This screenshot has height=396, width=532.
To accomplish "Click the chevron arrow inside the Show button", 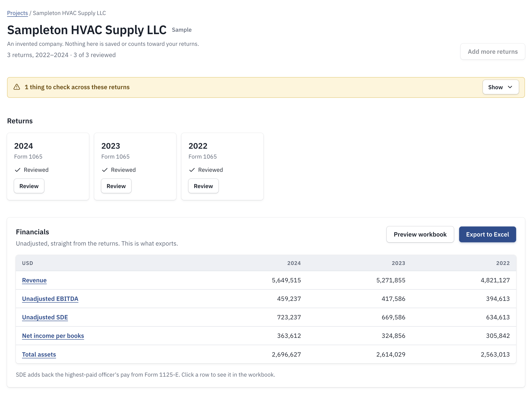I will pos(510,87).
